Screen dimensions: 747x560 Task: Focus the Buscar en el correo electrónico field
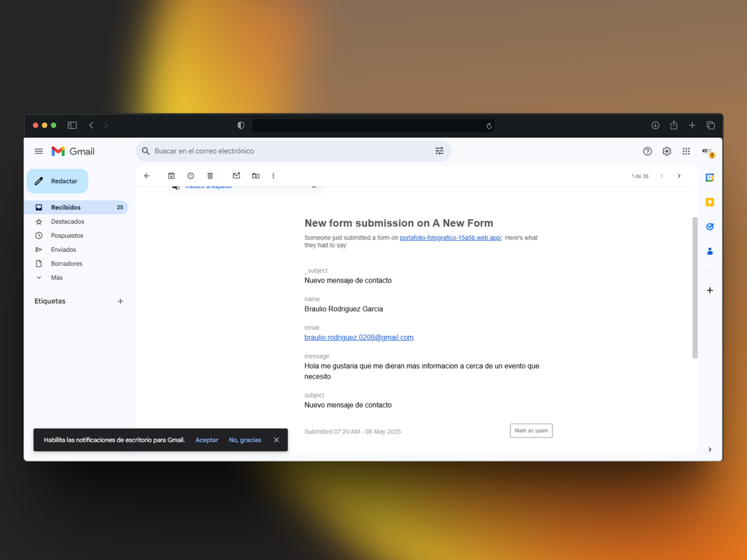[293, 151]
